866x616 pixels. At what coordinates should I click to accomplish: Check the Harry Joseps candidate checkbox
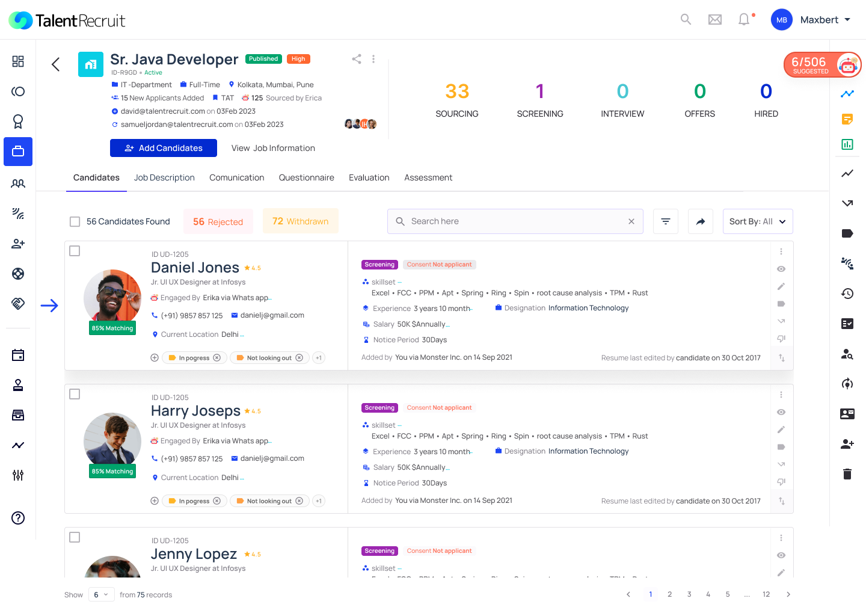(75, 394)
